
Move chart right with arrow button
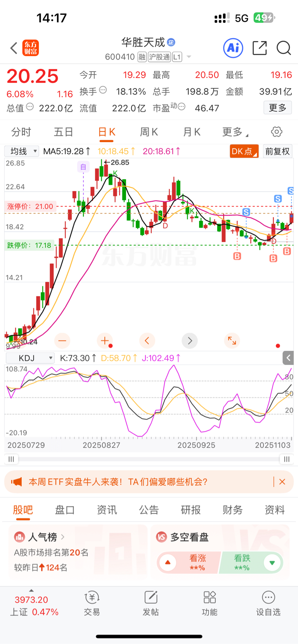(190, 341)
